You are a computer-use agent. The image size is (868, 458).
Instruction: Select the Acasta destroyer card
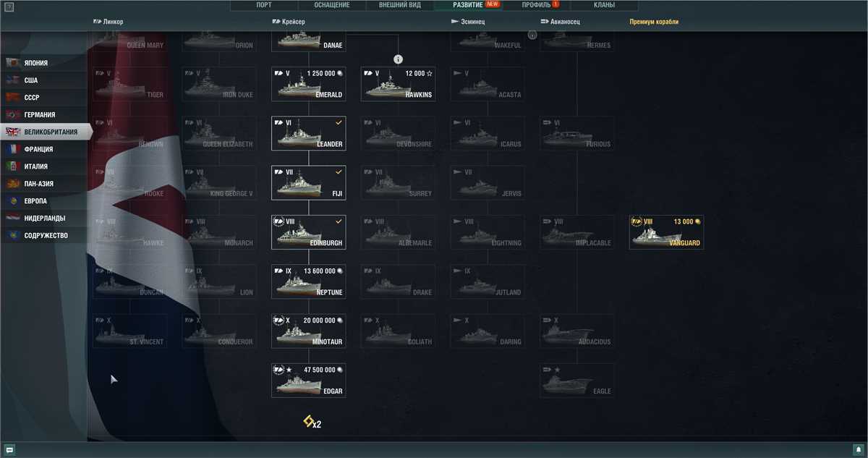[488, 84]
